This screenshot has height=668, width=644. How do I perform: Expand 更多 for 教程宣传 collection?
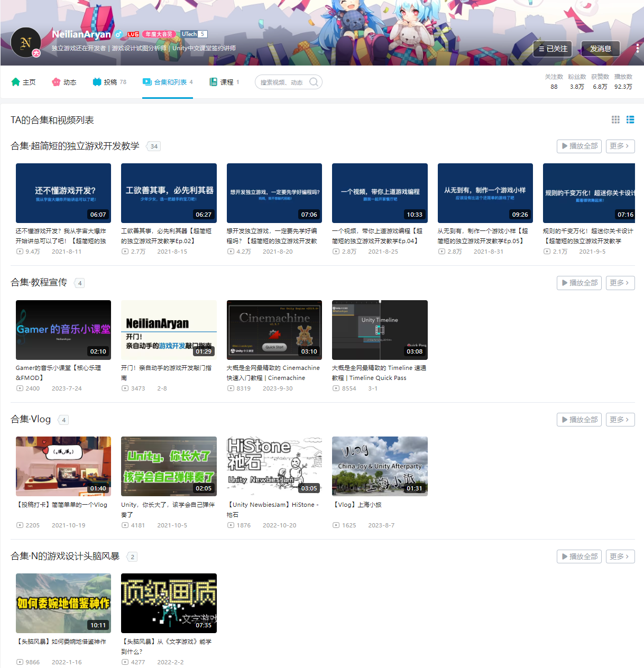pyautogui.click(x=620, y=283)
